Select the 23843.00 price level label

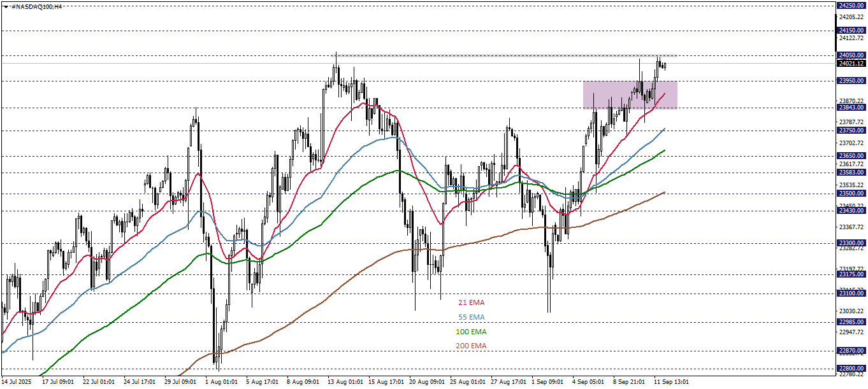(x=851, y=108)
